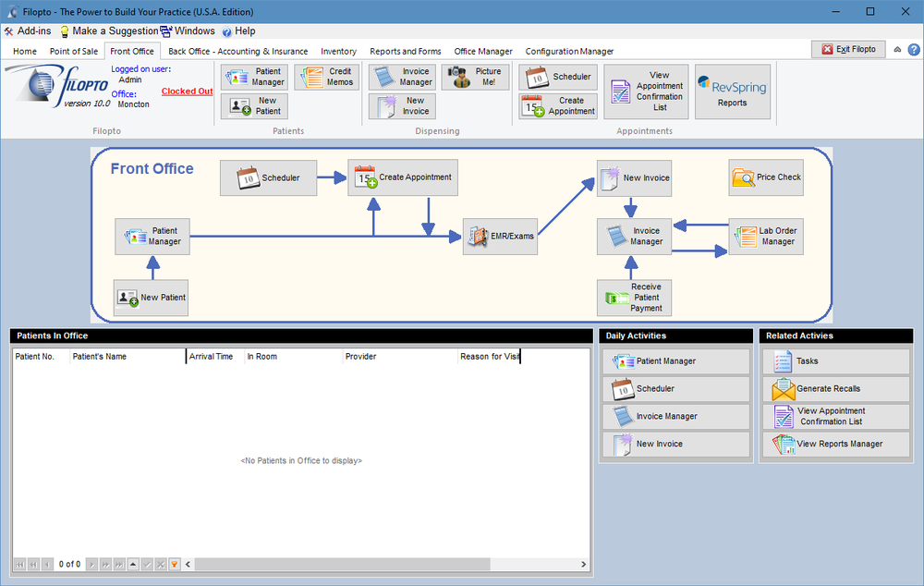924x586 pixels.
Task: Open EMR/Exams module
Action: (x=500, y=237)
